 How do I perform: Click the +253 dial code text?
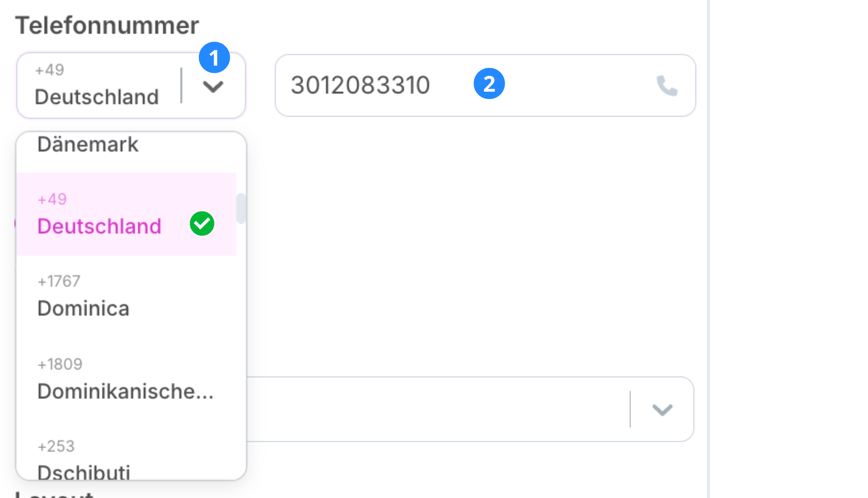[56, 446]
